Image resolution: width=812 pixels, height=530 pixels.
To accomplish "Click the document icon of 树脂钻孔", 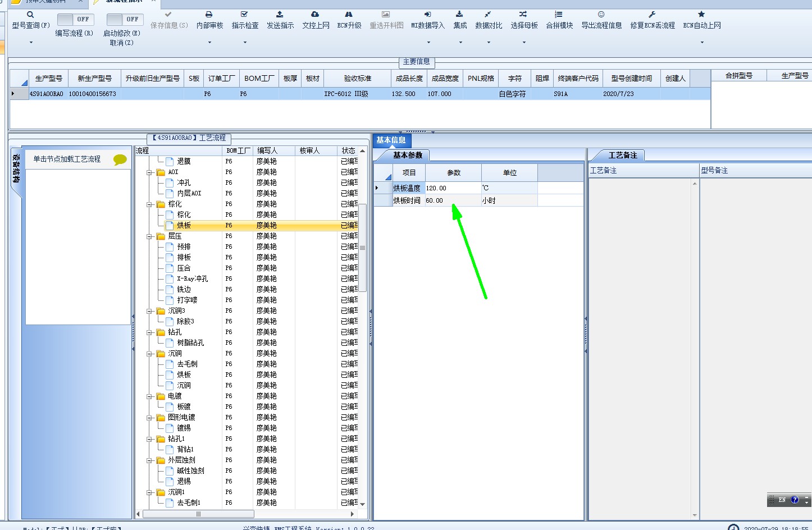I will [170, 343].
